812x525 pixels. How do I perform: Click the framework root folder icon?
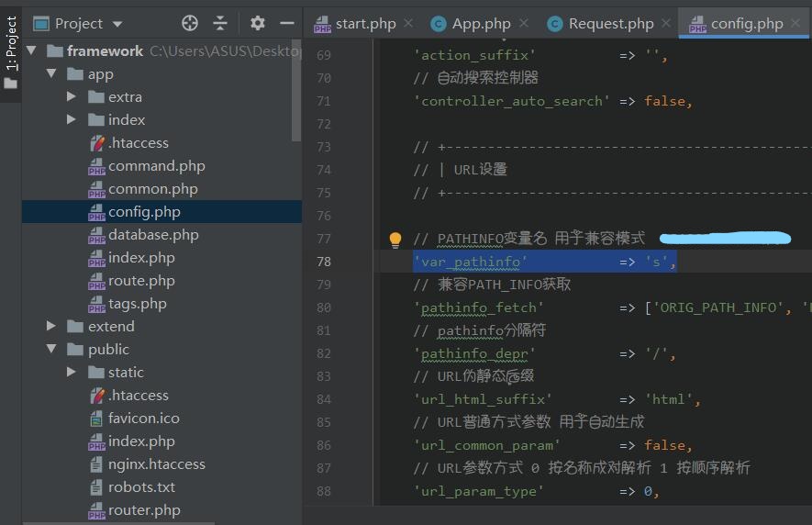(x=55, y=50)
